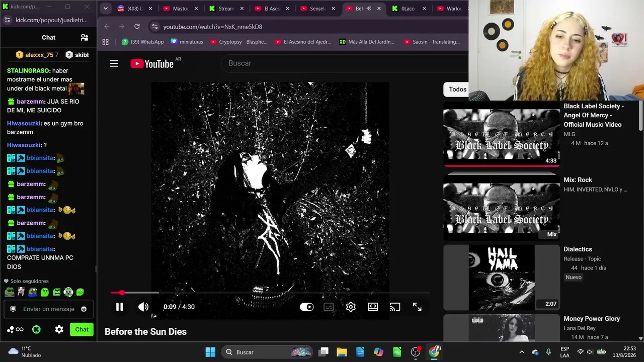Click the chat identity shield icon
644x362 pixels.
tap(13, 309)
